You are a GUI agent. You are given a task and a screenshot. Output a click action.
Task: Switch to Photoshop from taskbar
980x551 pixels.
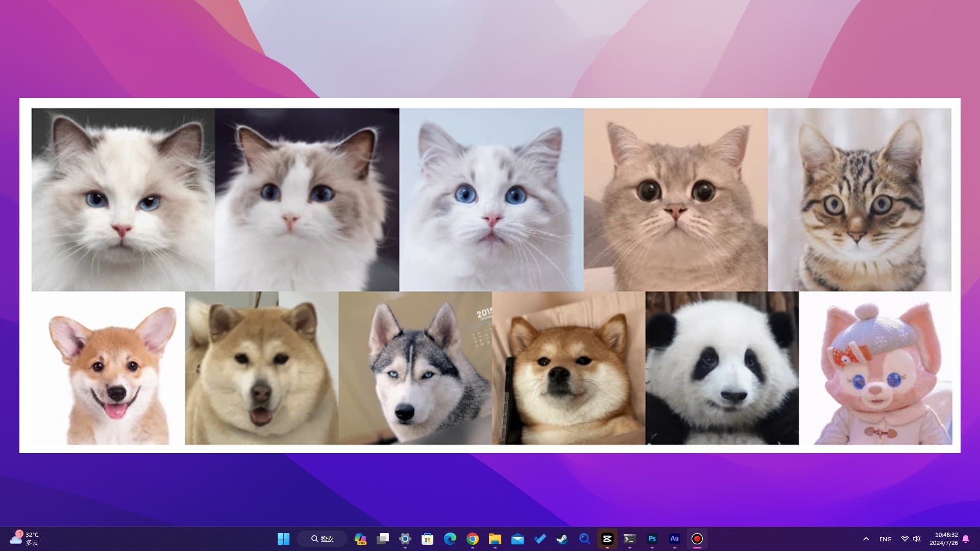[652, 539]
